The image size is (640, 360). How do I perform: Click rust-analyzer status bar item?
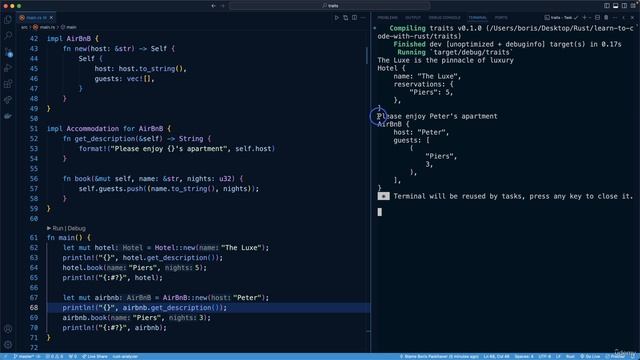(x=125, y=356)
